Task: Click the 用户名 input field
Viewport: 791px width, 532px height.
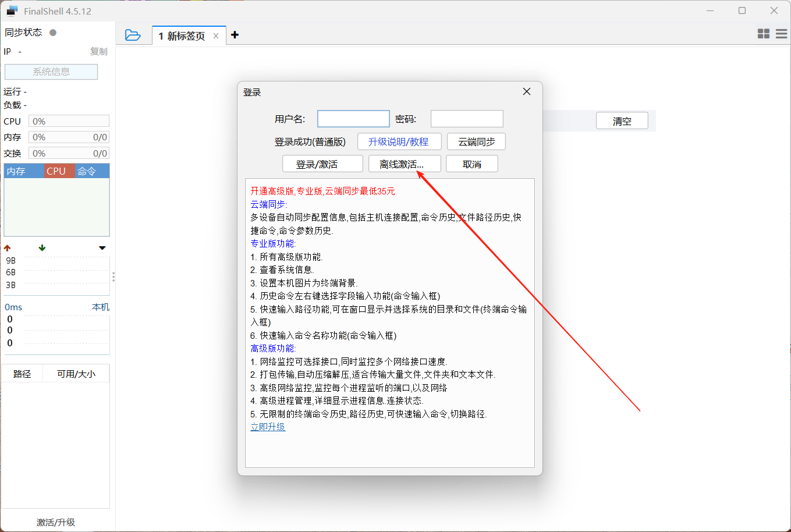Action: [353, 119]
